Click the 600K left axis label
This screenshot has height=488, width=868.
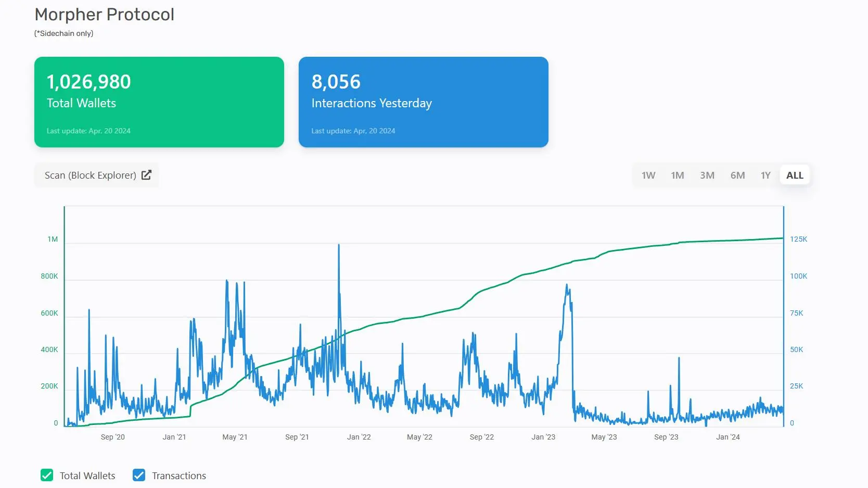point(49,313)
